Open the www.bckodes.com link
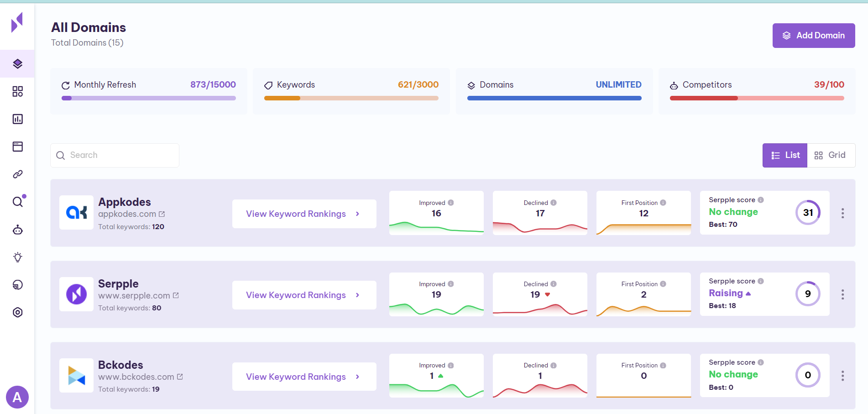Screen dimensions: 868x414 136,377
